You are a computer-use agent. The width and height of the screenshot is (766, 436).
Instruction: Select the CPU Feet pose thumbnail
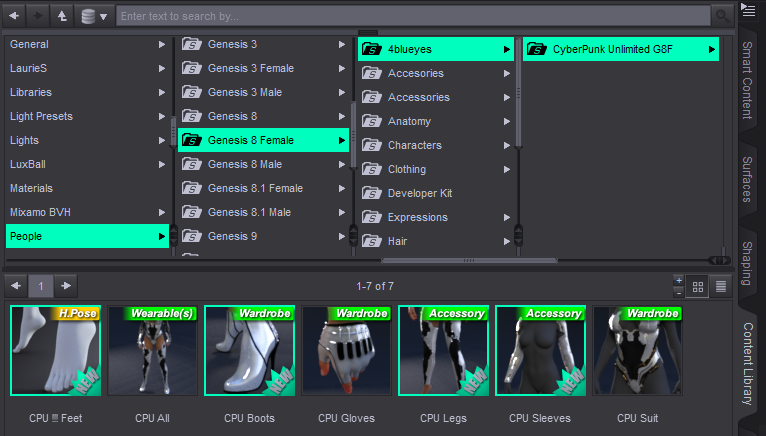[x=56, y=350]
